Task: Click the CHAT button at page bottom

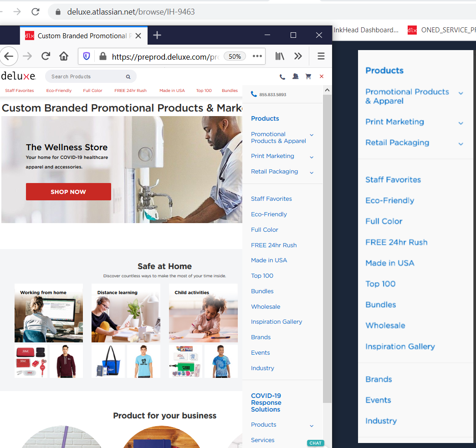Action: pyautogui.click(x=315, y=443)
